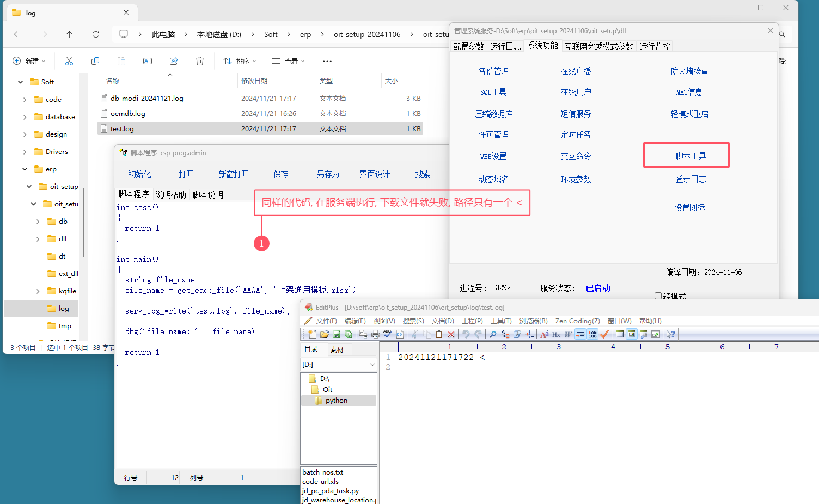Click the Print icon in EditPlus toolbar
819x504 pixels.
(x=376, y=334)
